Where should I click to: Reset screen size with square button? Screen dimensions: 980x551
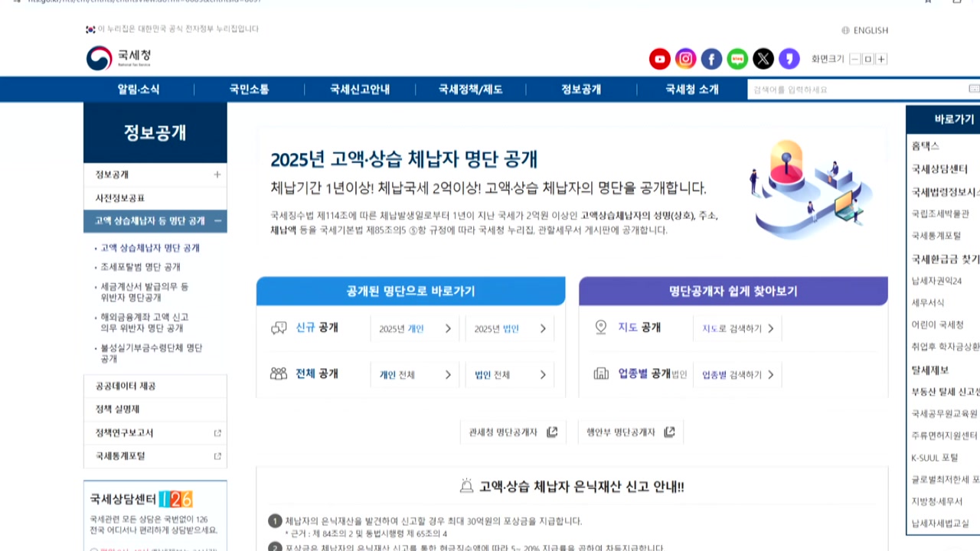pos(868,59)
